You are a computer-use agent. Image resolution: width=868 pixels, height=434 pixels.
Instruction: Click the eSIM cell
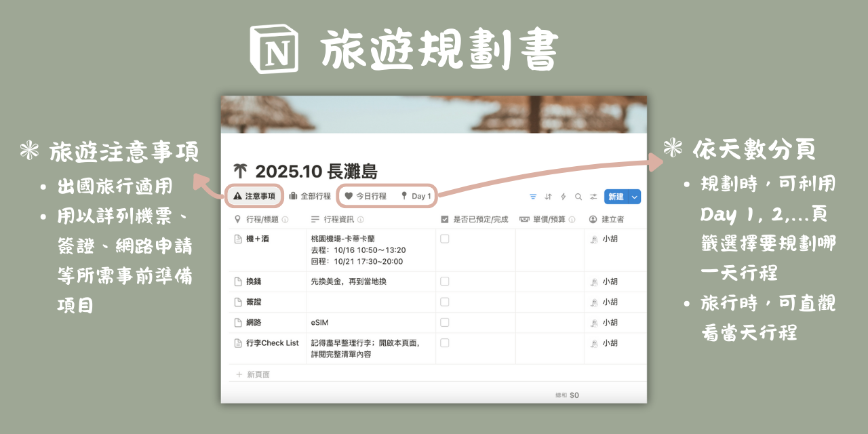click(x=371, y=323)
